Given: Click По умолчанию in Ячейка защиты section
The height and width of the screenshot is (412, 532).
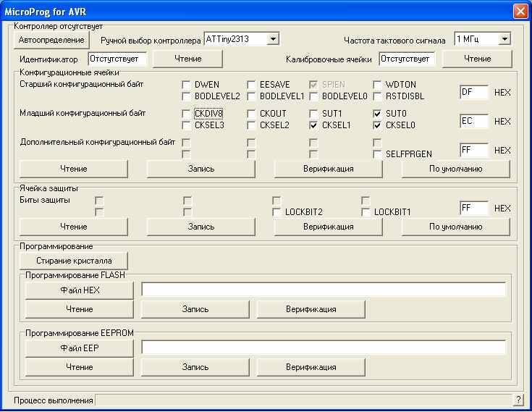Looking at the screenshot, I should tap(456, 227).
